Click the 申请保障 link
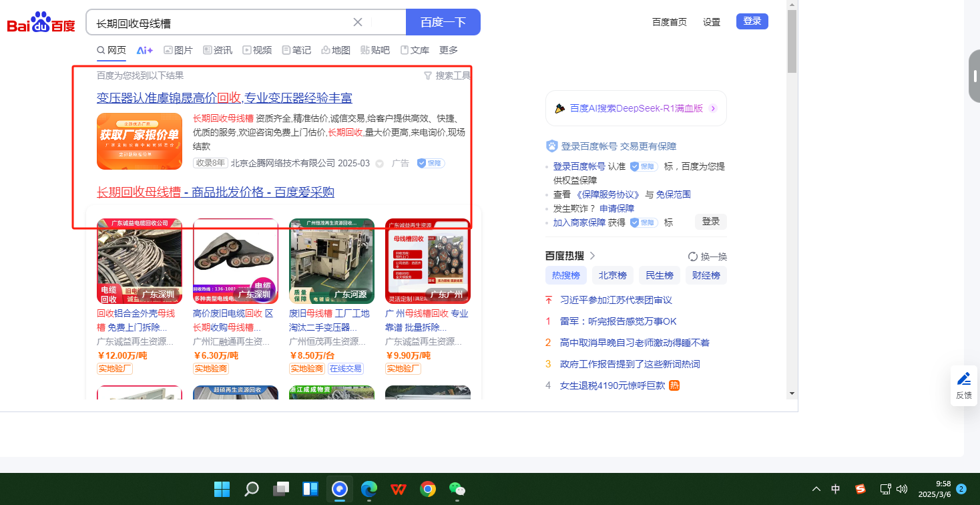This screenshot has width=980, height=505. click(617, 208)
